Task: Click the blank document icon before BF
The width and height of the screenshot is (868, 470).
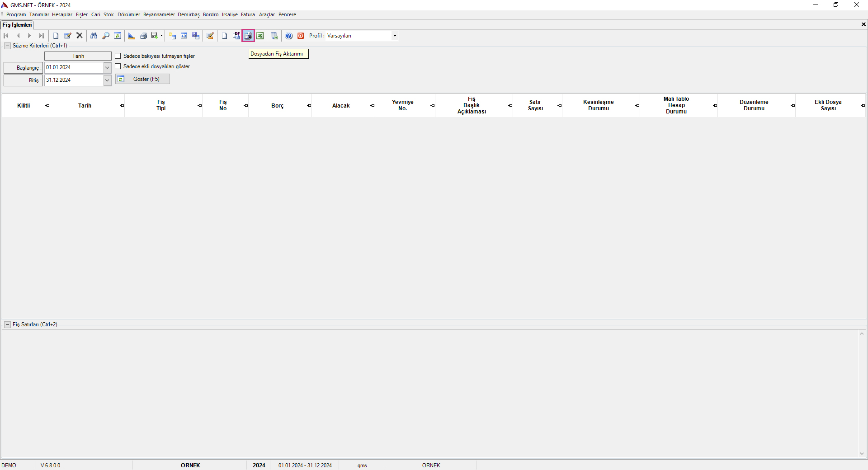Action: click(x=224, y=36)
